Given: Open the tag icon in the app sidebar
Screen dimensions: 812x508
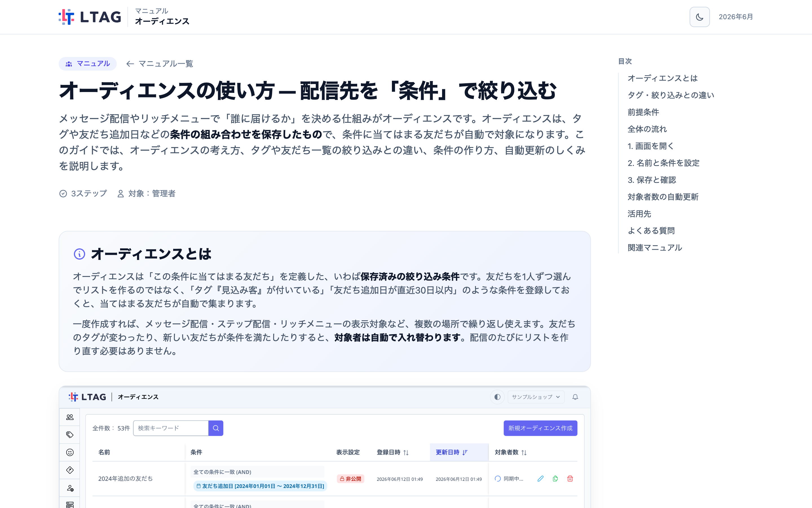Looking at the screenshot, I should click(x=70, y=435).
